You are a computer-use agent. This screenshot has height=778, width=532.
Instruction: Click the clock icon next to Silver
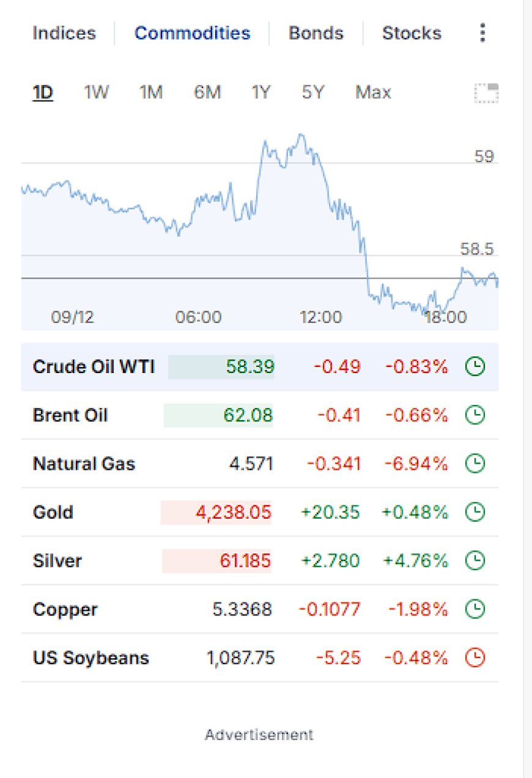(x=475, y=561)
